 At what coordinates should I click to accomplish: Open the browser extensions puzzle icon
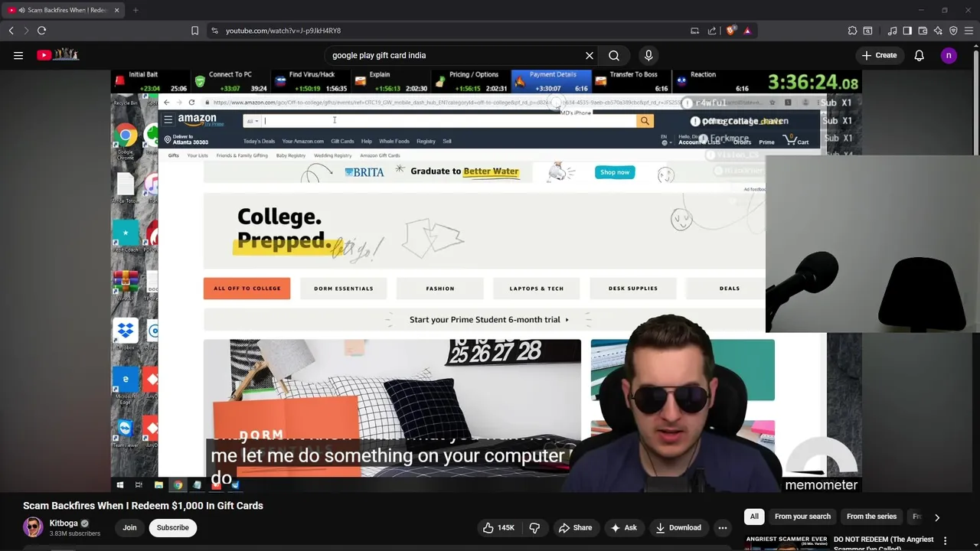click(x=852, y=31)
